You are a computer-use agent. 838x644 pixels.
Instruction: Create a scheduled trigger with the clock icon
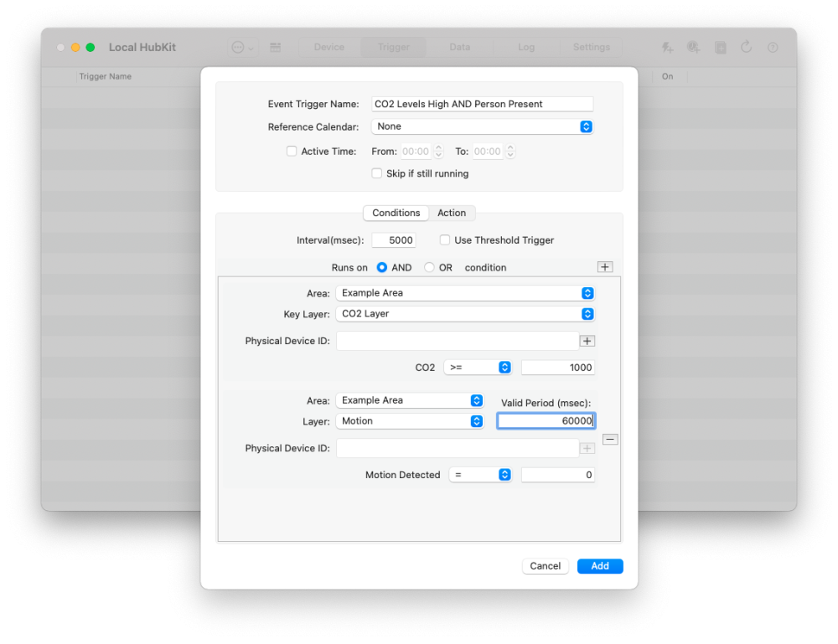click(693, 48)
